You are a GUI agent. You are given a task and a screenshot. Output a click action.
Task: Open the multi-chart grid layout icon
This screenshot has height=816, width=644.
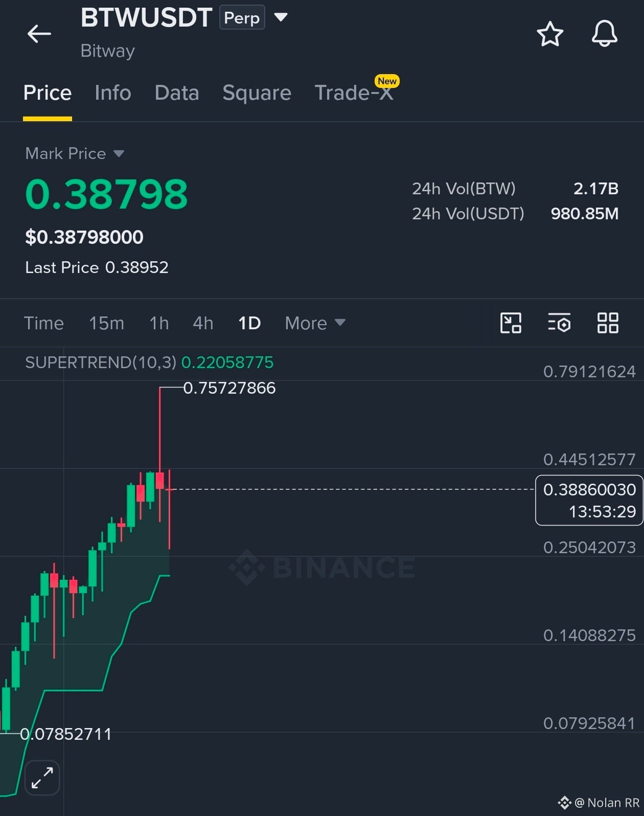click(x=608, y=323)
